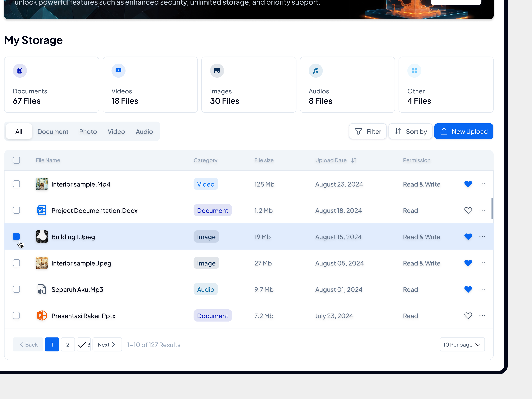Sort by Upload Date using the arrows
532x399 pixels.
pyautogui.click(x=354, y=160)
